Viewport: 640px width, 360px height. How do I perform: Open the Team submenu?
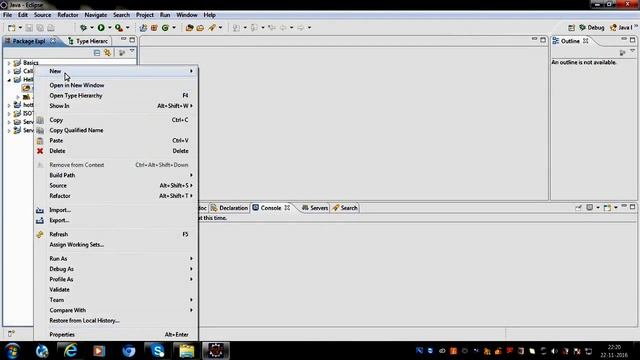[x=116, y=300]
